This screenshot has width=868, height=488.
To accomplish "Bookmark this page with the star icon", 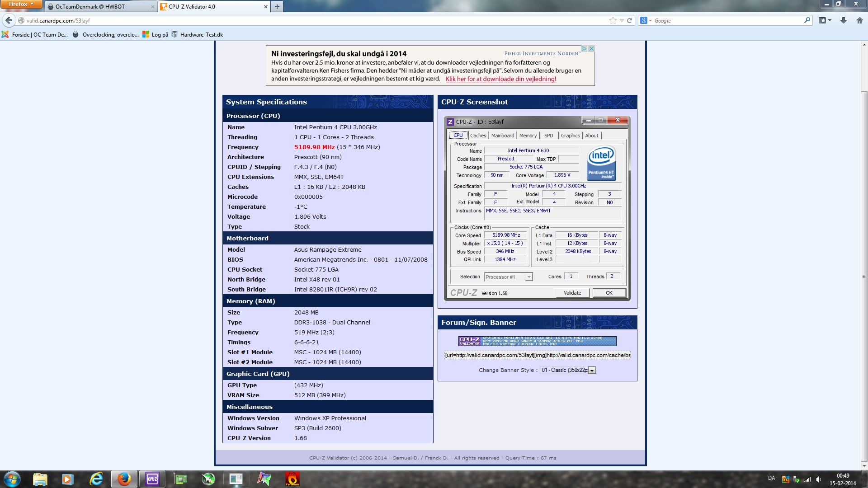I will click(x=613, y=20).
